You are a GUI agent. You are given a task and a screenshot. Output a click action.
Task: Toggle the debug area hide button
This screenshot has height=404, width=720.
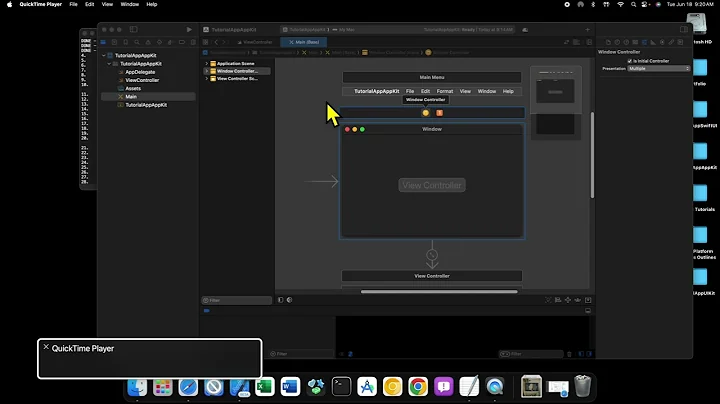(x=588, y=311)
